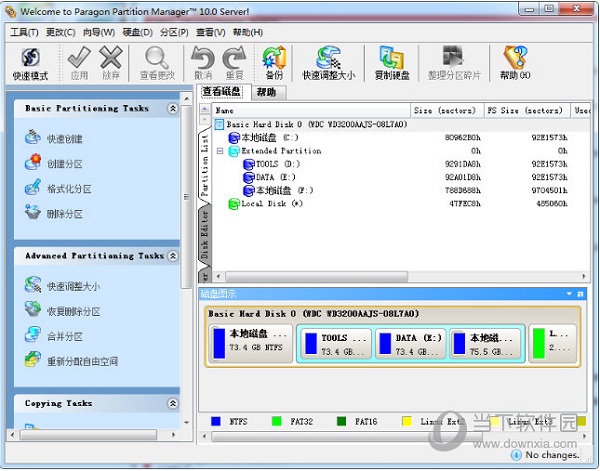The width and height of the screenshot is (600, 471).
Task: Collapse the Extended Partition tree node
Action: coord(220,151)
